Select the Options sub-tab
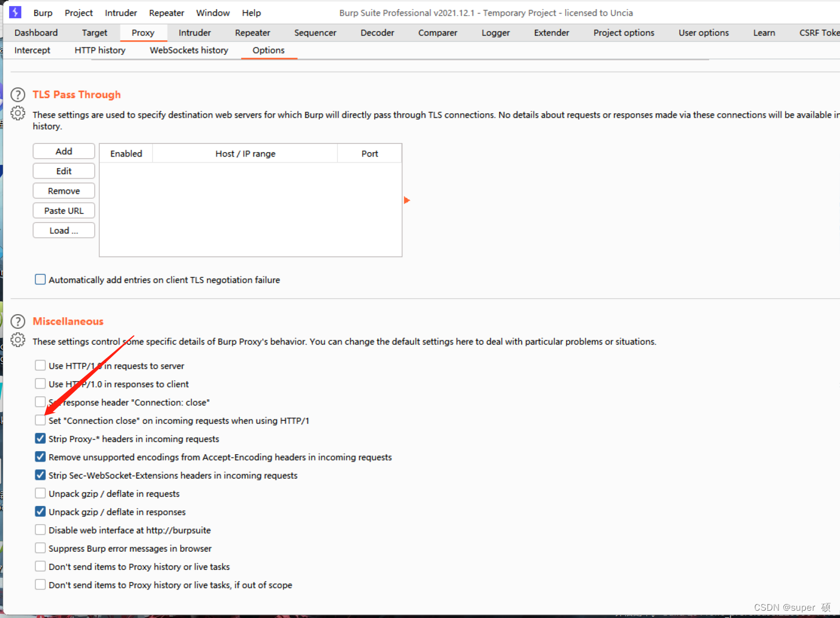This screenshot has width=840, height=618. coord(268,51)
